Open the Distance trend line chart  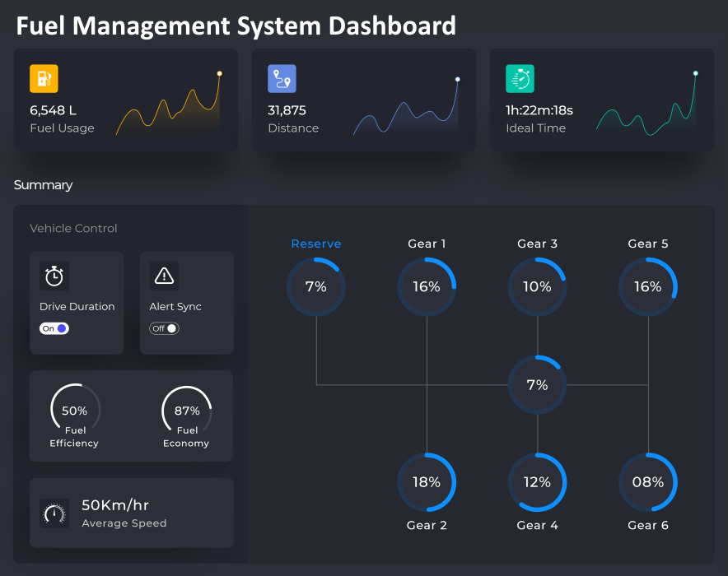point(407,109)
